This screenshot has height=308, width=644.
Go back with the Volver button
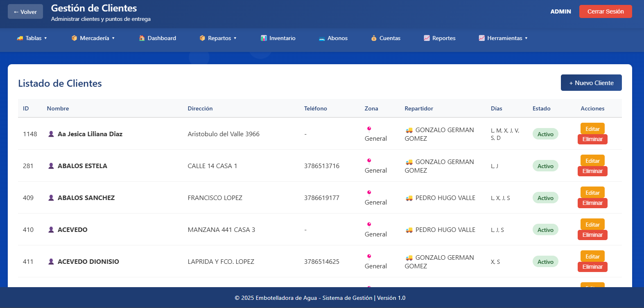tap(25, 12)
